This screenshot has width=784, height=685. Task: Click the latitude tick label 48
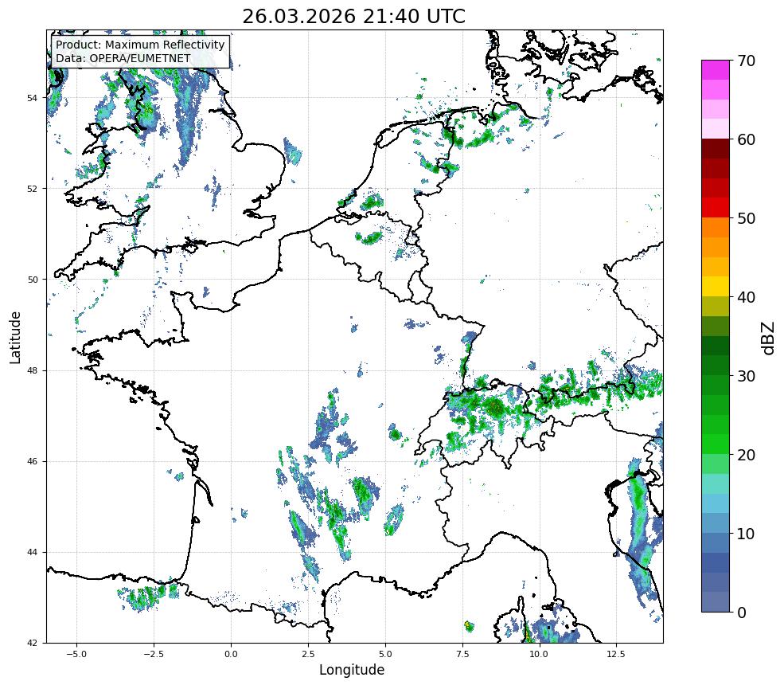tap(32, 370)
